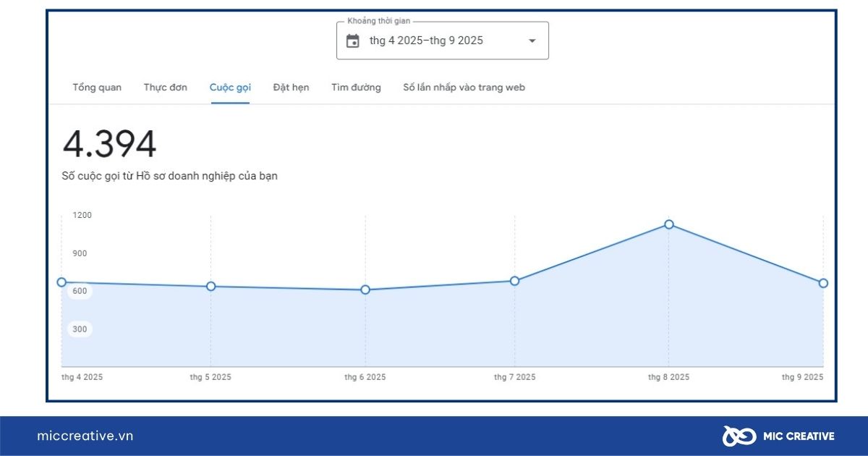Open the Số lần nhấp vào trang web tab
The width and height of the screenshot is (868, 456).
coord(464,87)
